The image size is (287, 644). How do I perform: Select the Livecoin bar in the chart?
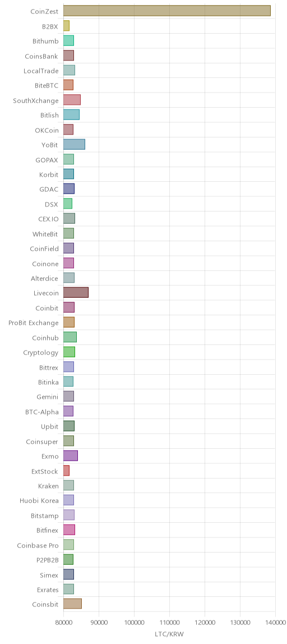click(x=76, y=292)
